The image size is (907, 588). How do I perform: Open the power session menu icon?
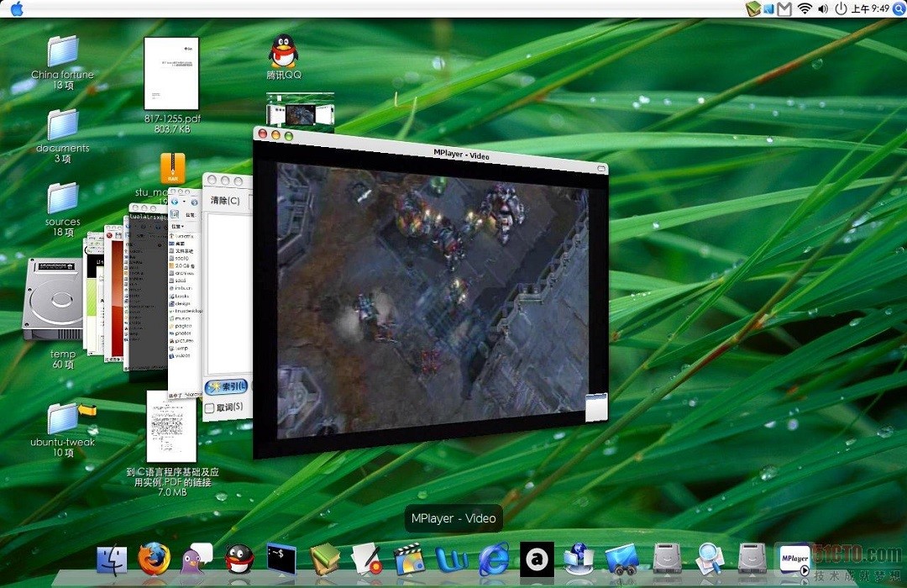841,9
